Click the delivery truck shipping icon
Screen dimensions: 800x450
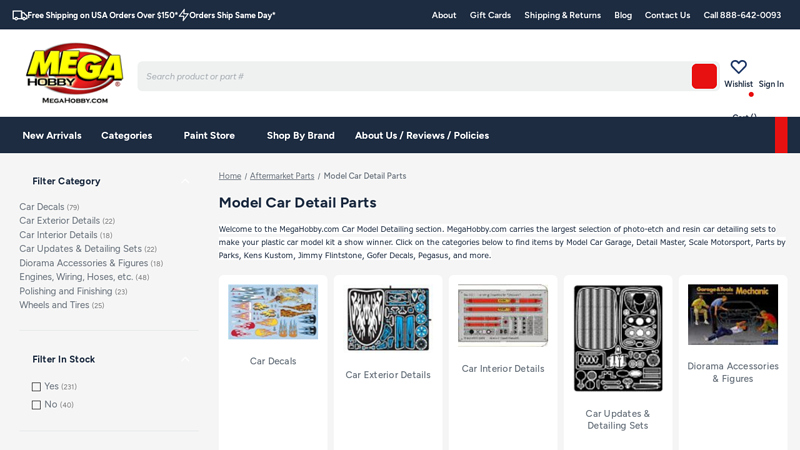point(19,15)
